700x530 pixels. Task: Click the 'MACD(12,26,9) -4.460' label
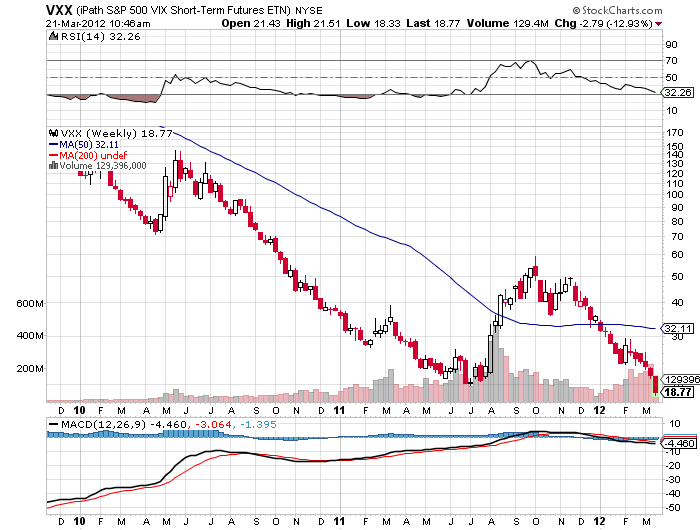[124, 424]
